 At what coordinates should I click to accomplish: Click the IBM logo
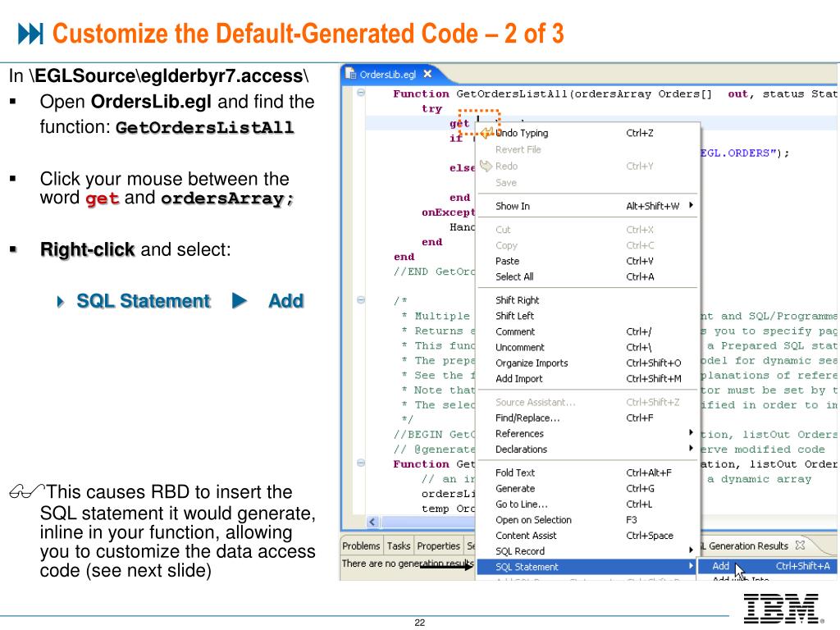781,608
